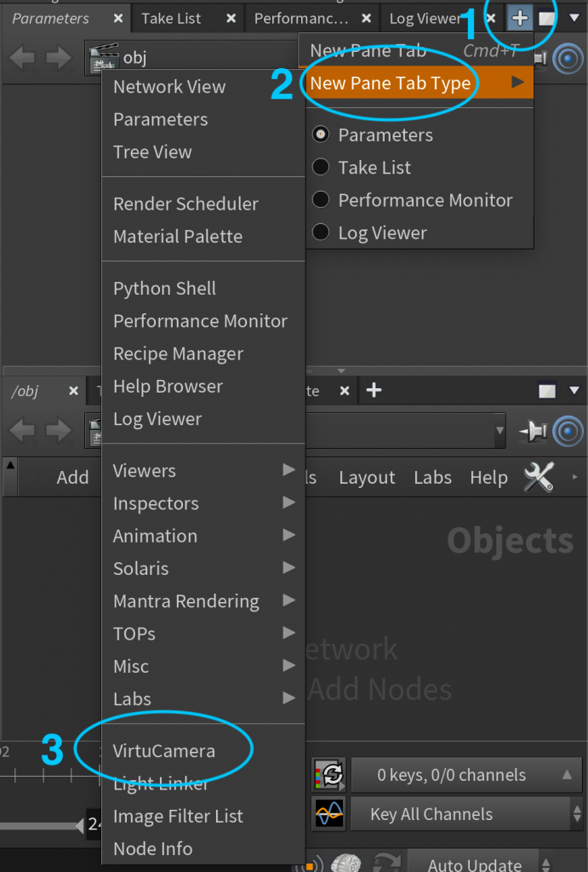This screenshot has height=872, width=588.
Task: Switch to the Take List tab
Action: 171,18
